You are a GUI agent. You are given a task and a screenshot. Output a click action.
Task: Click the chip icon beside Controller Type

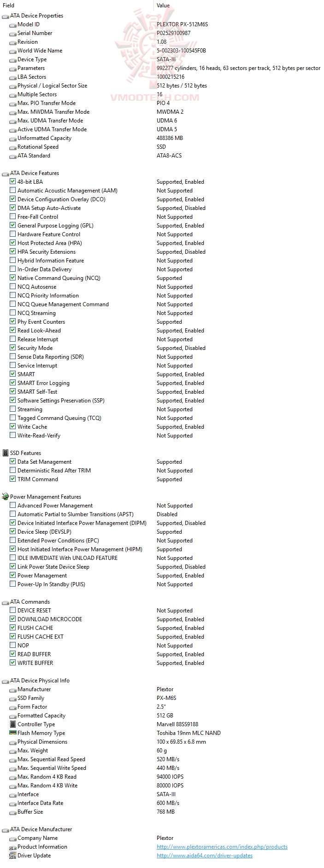tap(13, 724)
